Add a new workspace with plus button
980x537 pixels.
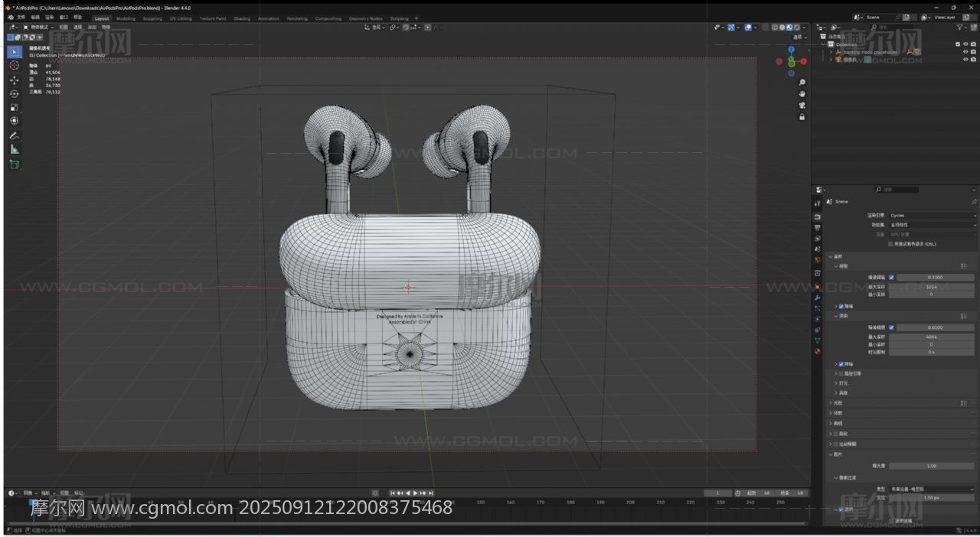coord(416,18)
